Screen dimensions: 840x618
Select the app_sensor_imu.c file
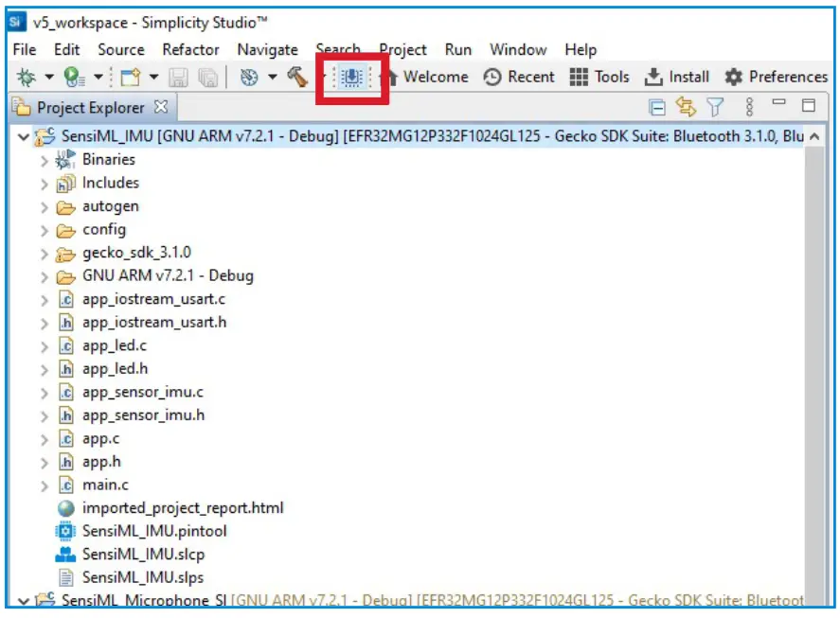click(x=140, y=392)
